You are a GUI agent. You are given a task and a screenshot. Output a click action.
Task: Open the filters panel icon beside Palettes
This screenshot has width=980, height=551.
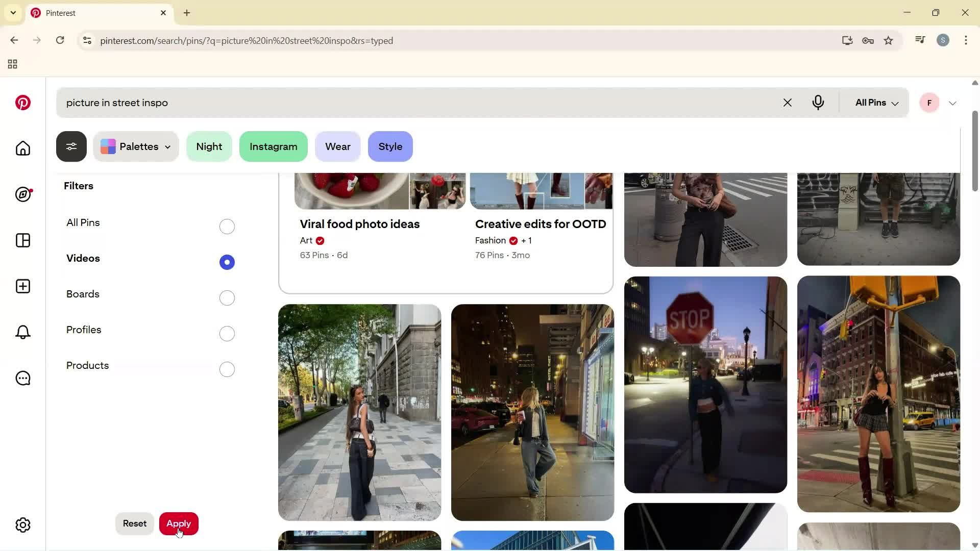coord(71,146)
